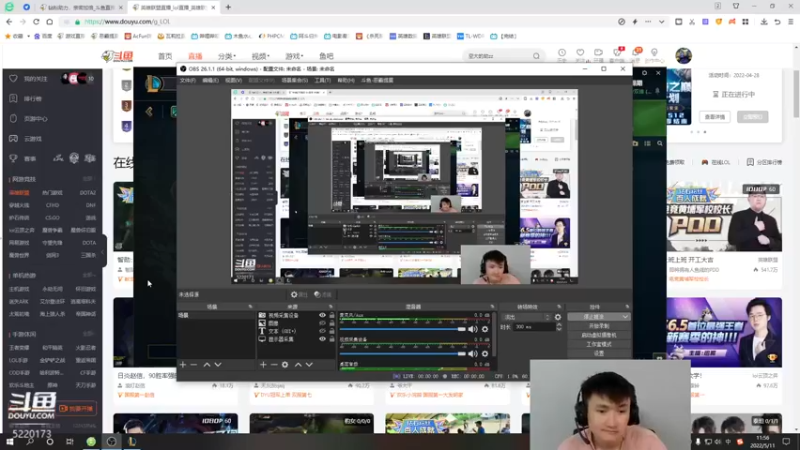Open the League client icon in taskbar

[x=132, y=441]
